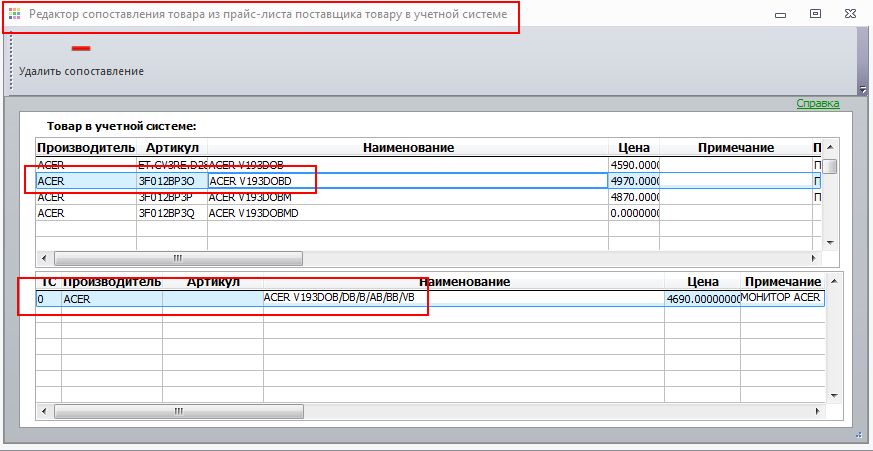Click the 'Удалить сопоставление' toolbar label
Screen dimensions: 873x451
(81, 71)
